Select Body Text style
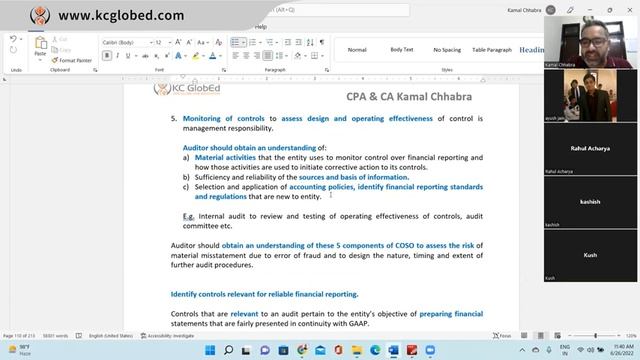 click(402, 50)
